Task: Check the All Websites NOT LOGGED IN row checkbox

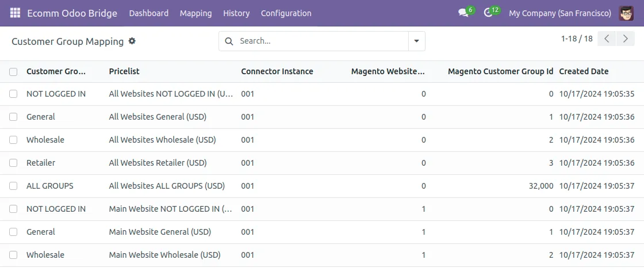Action: click(x=13, y=94)
